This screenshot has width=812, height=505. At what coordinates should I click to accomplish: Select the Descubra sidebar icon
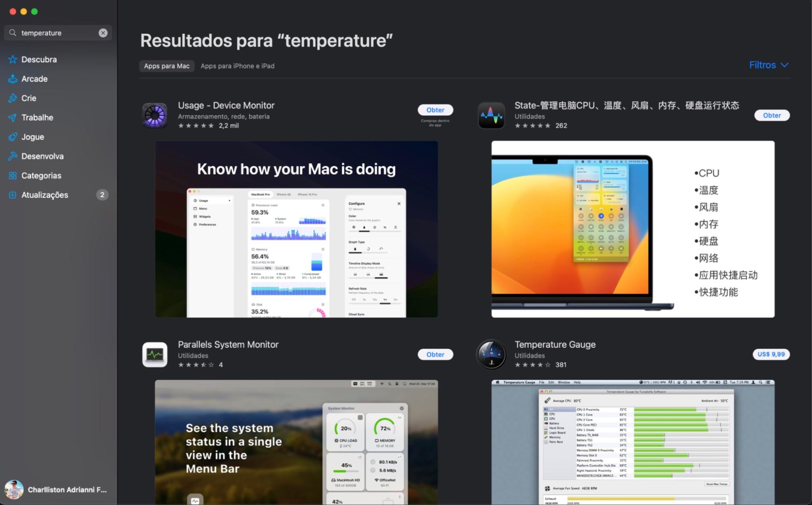13,59
